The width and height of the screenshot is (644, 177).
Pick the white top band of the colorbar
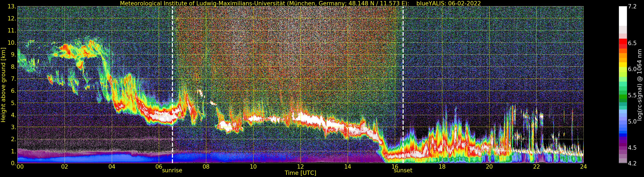[623, 16]
